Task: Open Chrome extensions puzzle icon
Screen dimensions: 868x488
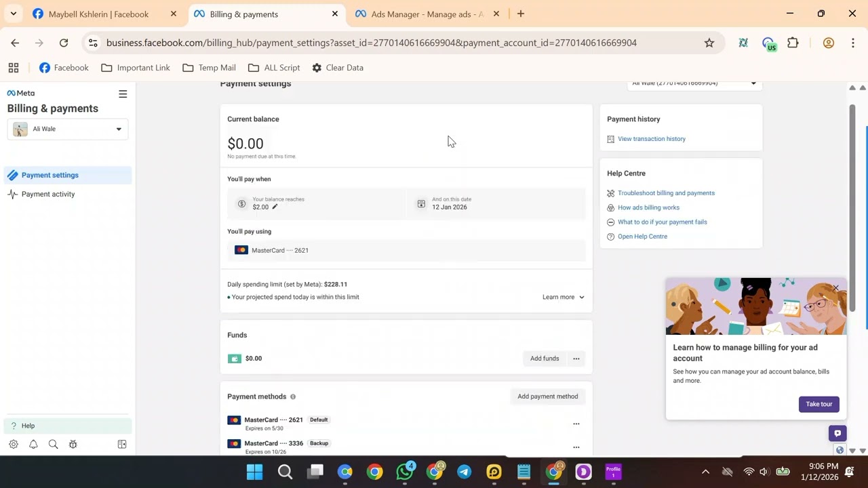Action: 793,43
